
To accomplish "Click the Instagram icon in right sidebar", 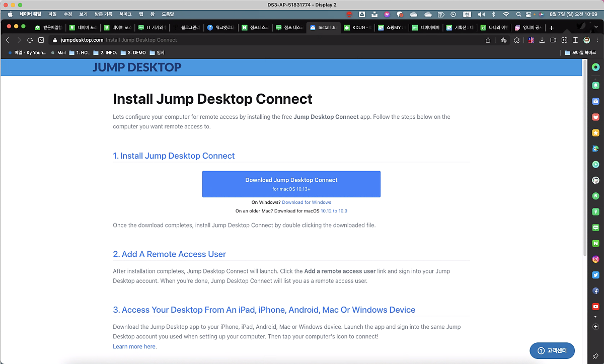I will tap(595, 259).
